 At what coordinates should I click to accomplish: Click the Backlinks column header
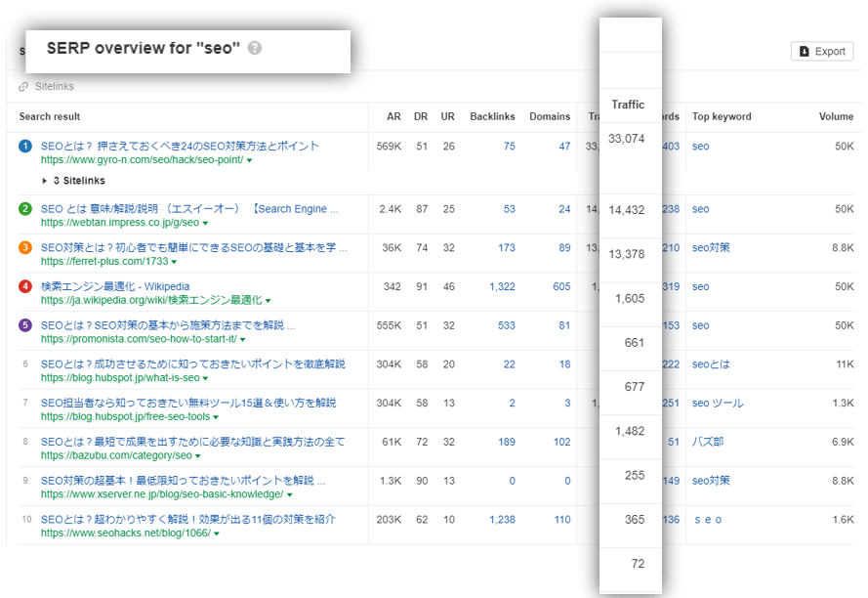[x=492, y=116]
